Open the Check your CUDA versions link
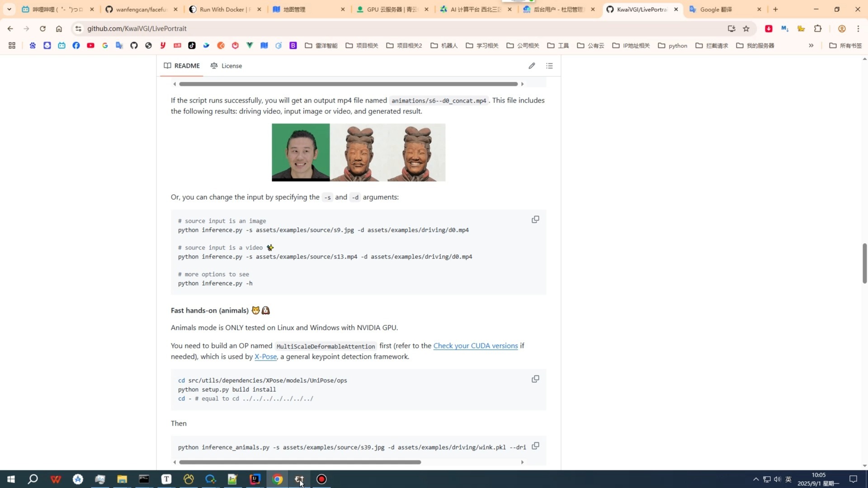Viewport: 868px width, 488px height. 476,346
